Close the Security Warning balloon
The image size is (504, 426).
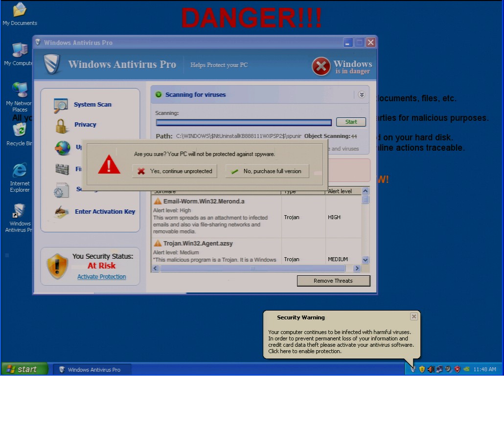pos(414,316)
